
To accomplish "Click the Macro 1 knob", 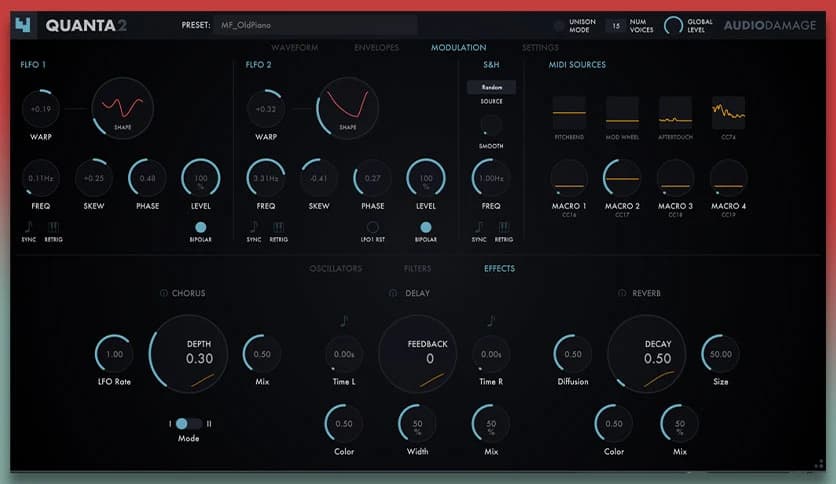I will pyautogui.click(x=569, y=178).
